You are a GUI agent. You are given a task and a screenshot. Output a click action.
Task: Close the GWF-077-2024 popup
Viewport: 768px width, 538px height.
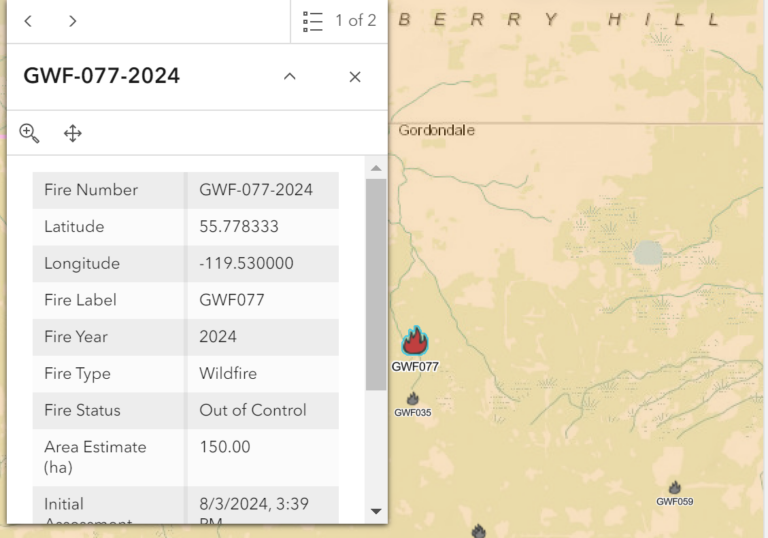(355, 76)
